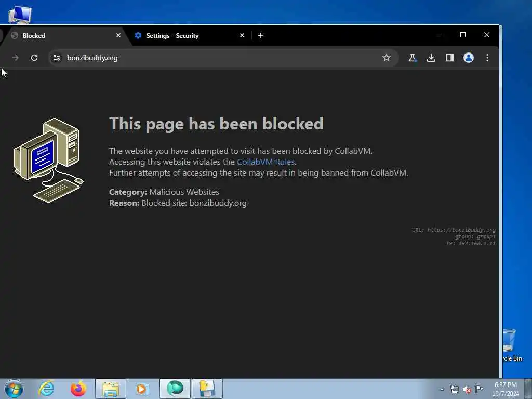Click the 'Malicious Websites' category text
This screenshot has height=399, width=532.
coord(184,192)
